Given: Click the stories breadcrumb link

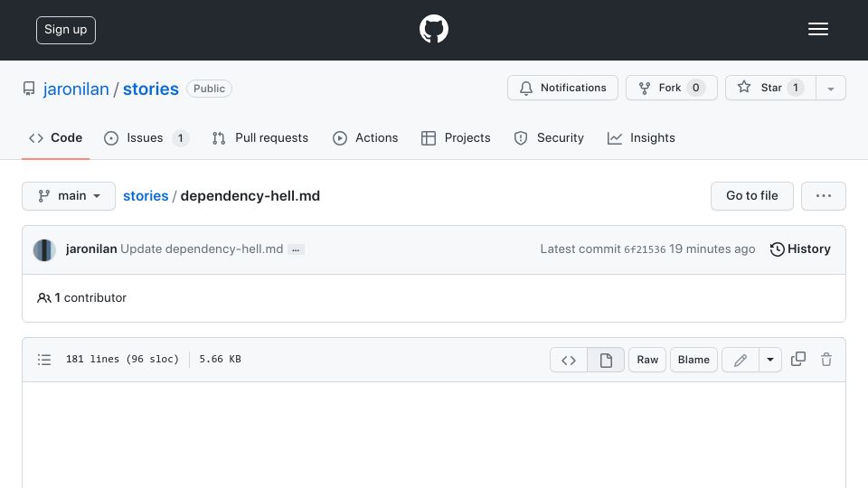Looking at the screenshot, I should coord(146,196).
